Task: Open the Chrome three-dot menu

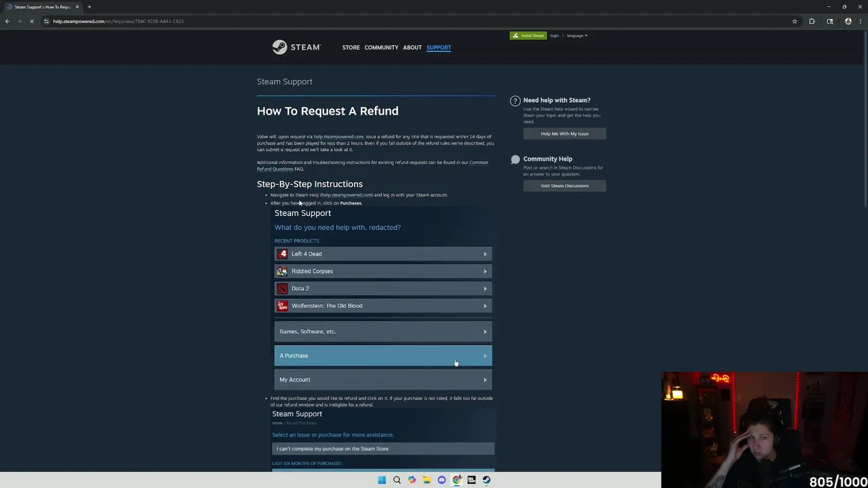Action: [x=860, y=21]
